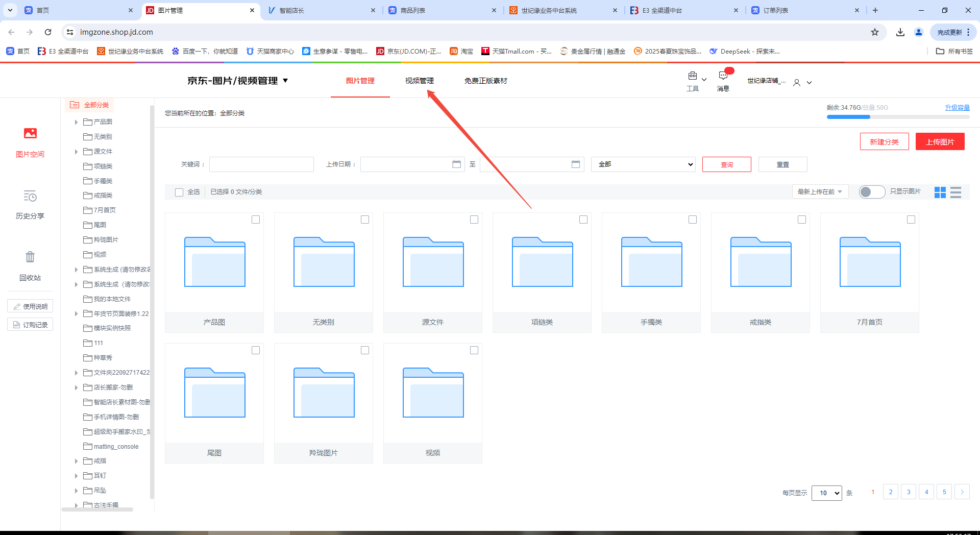Check the 全选 select-all checkbox
Screen dimensions: 980x535
(179, 192)
